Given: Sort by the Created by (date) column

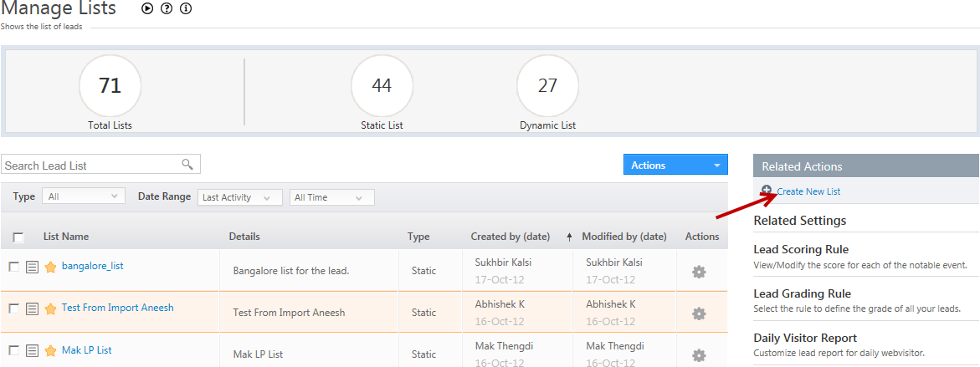Looking at the screenshot, I should pos(511,237).
